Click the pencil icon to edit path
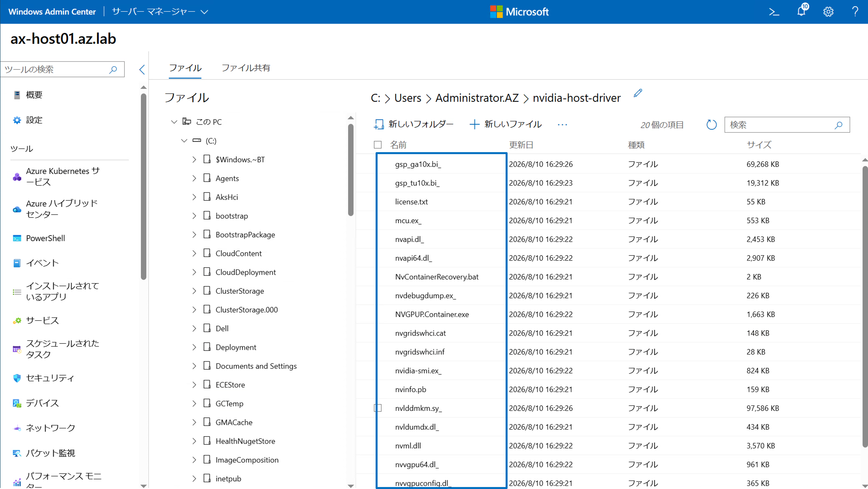The image size is (868, 489). tap(638, 93)
